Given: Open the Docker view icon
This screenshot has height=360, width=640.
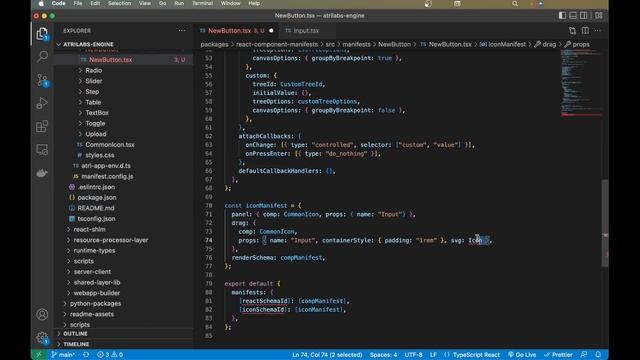Looking at the screenshot, I should pyautogui.click(x=42, y=173).
